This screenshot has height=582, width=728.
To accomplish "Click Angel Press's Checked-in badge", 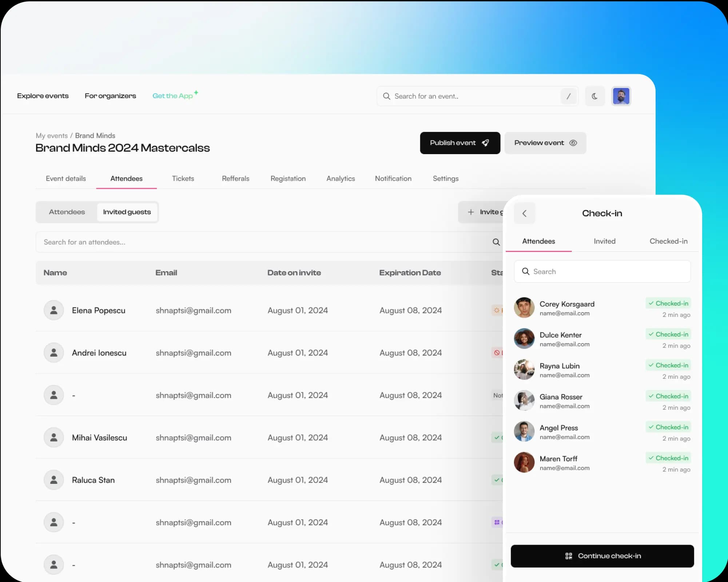I will tap(668, 427).
